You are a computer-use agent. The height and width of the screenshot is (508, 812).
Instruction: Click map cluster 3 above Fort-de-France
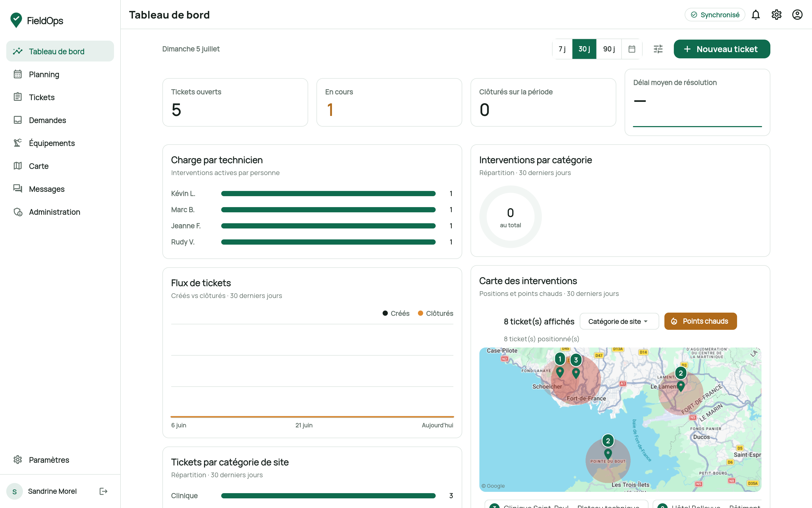click(576, 360)
